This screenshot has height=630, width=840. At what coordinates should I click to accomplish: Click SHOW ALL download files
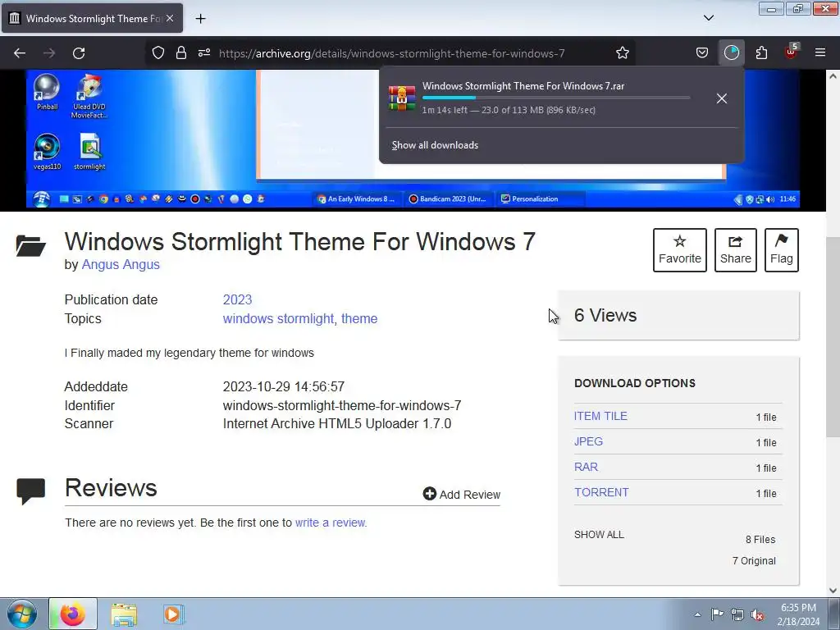tap(599, 535)
